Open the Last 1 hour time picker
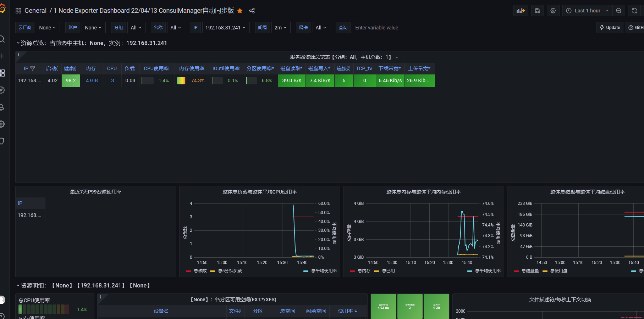The height and width of the screenshot is (319, 644). [x=587, y=11]
